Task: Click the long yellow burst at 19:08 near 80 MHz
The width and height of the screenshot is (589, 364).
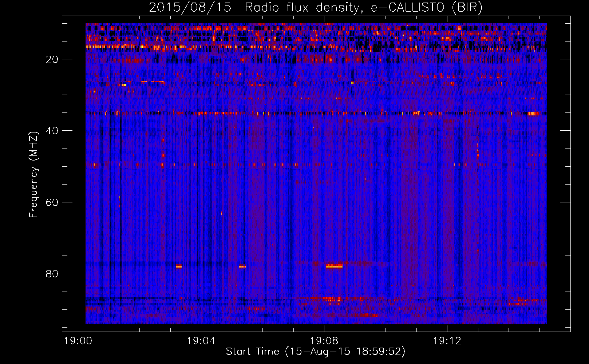Action: [x=334, y=266]
